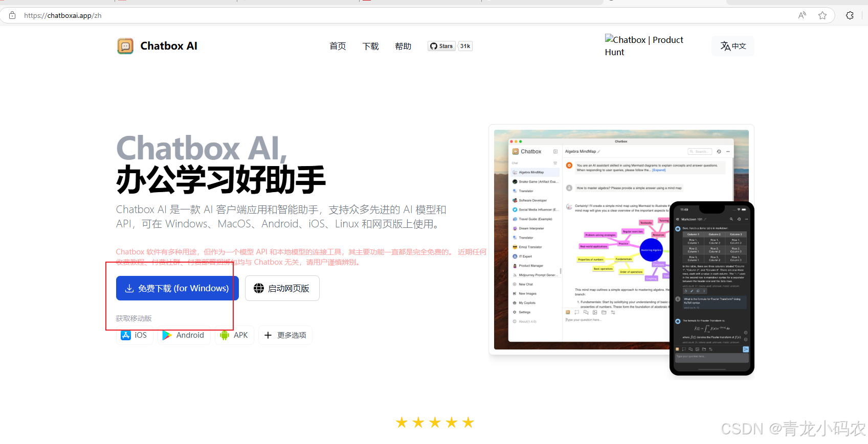Screen dimensions: 868x444
Task: Open the 下载 nav link
Action: click(370, 46)
